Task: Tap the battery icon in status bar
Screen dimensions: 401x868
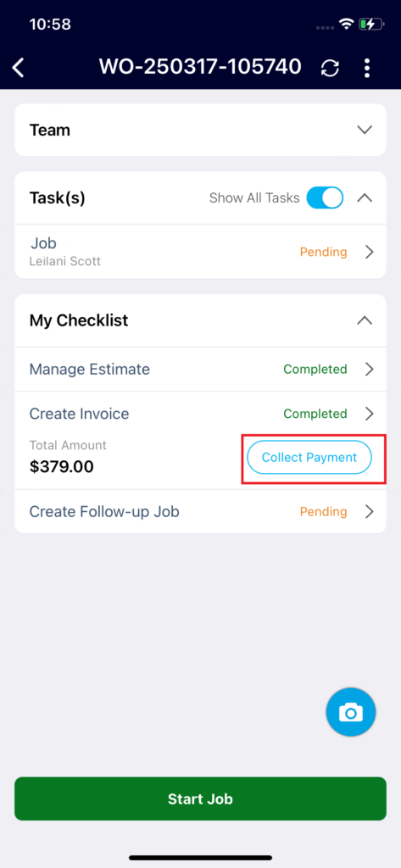Action: pos(371,25)
